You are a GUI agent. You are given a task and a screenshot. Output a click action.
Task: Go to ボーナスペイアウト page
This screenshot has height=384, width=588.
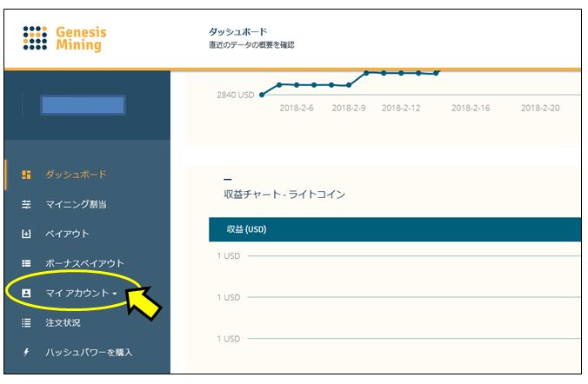pyautogui.click(x=84, y=263)
